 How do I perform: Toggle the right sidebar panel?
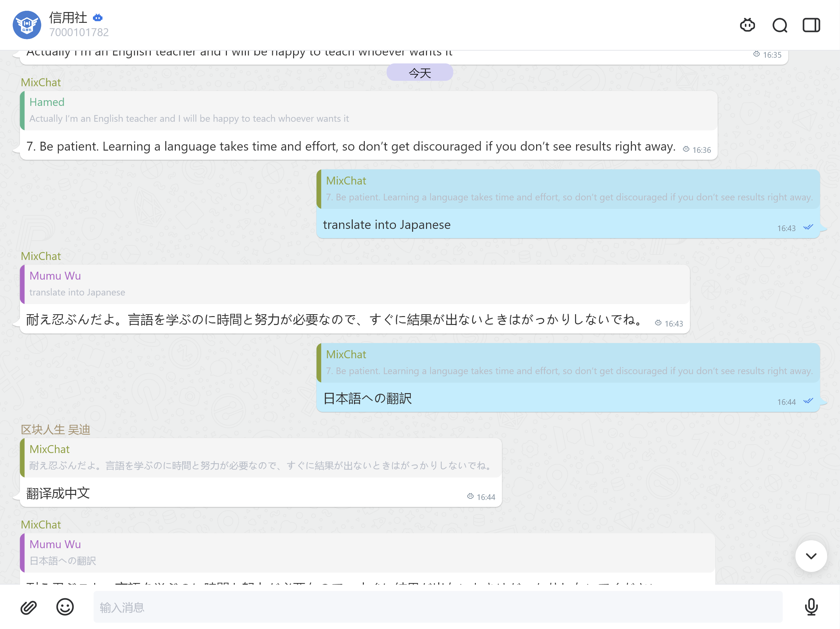pyautogui.click(x=811, y=25)
